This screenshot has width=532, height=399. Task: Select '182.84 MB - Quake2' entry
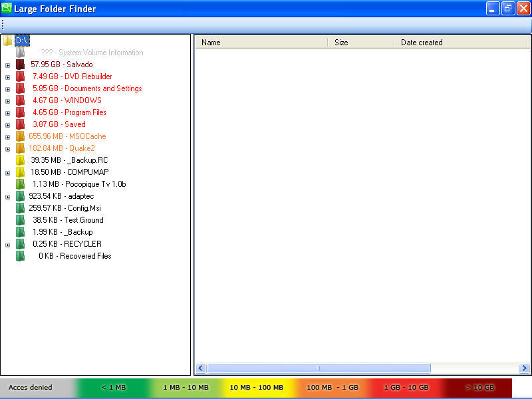(x=61, y=148)
